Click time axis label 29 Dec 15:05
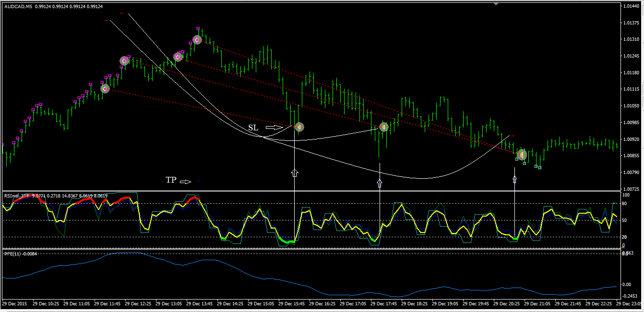This screenshot has width=644, height=312. tap(261, 304)
